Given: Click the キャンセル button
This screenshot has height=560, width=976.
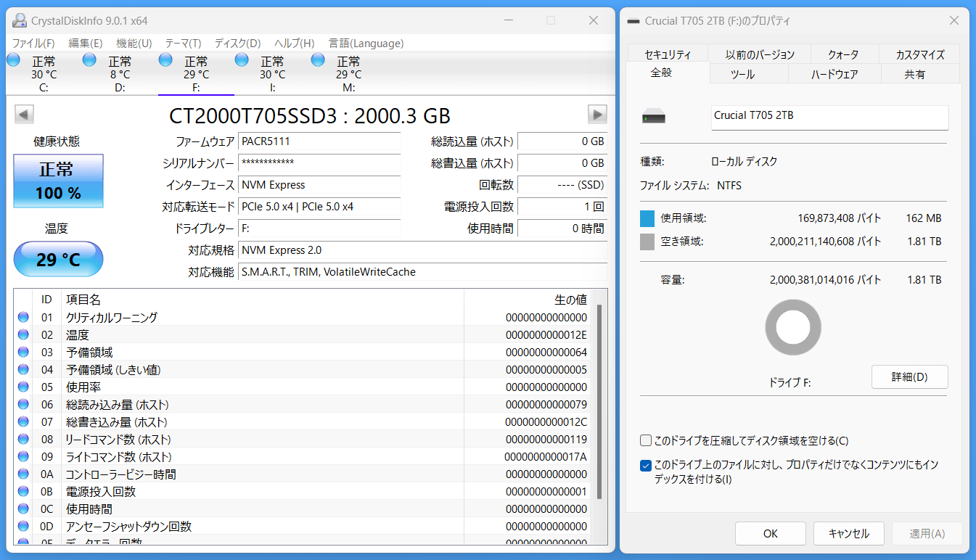Looking at the screenshot, I should tap(849, 533).
